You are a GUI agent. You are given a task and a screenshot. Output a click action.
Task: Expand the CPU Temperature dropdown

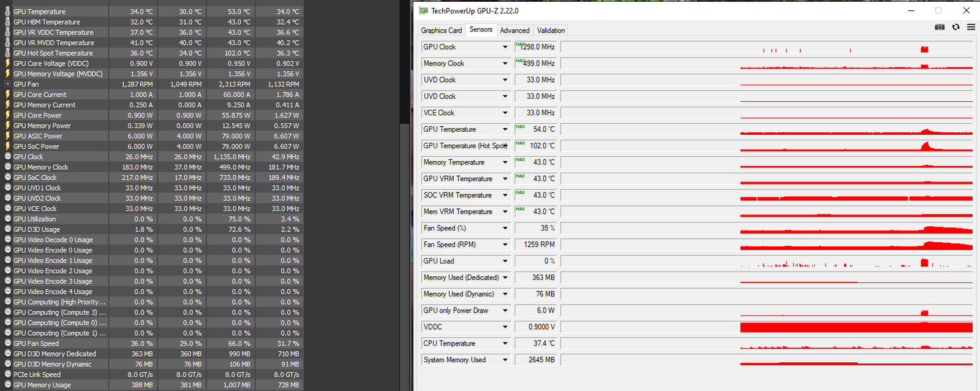[505, 344]
